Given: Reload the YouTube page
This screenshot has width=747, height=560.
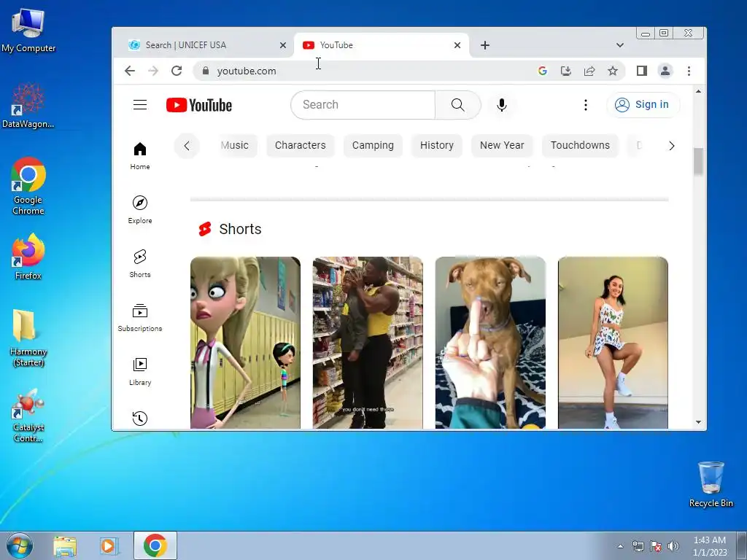Looking at the screenshot, I should click(177, 71).
